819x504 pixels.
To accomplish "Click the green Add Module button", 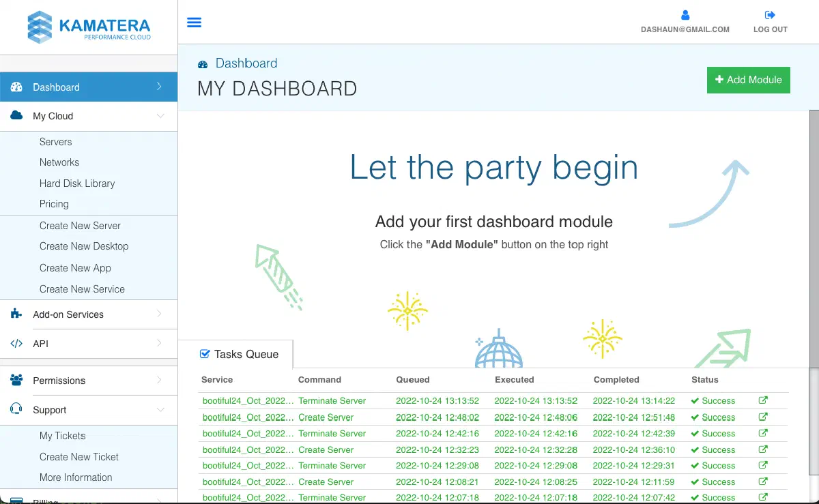I will [749, 80].
